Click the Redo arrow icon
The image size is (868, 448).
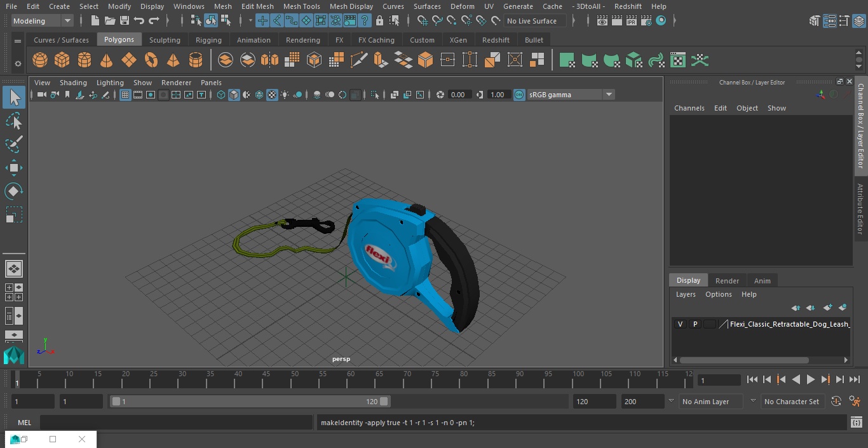[x=154, y=21]
